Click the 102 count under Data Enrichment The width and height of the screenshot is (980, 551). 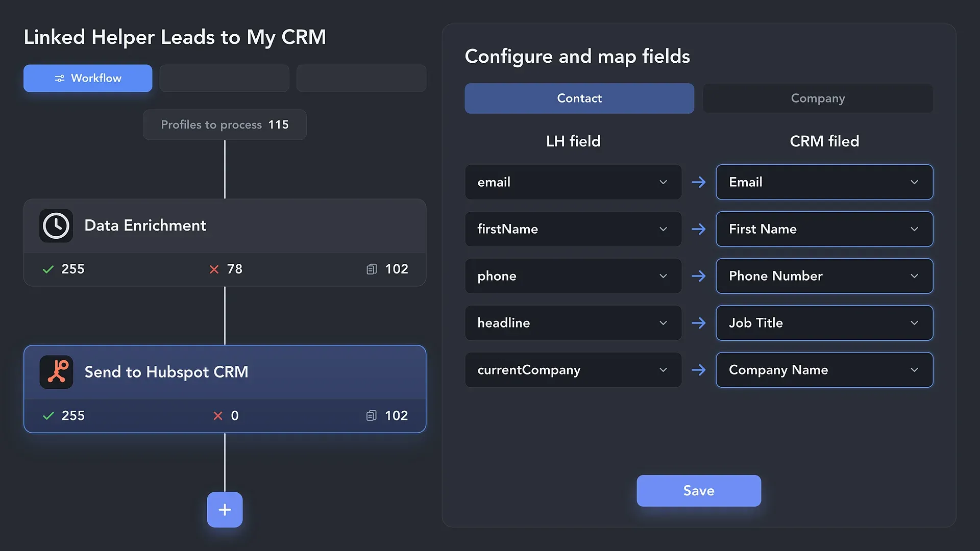(x=397, y=269)
